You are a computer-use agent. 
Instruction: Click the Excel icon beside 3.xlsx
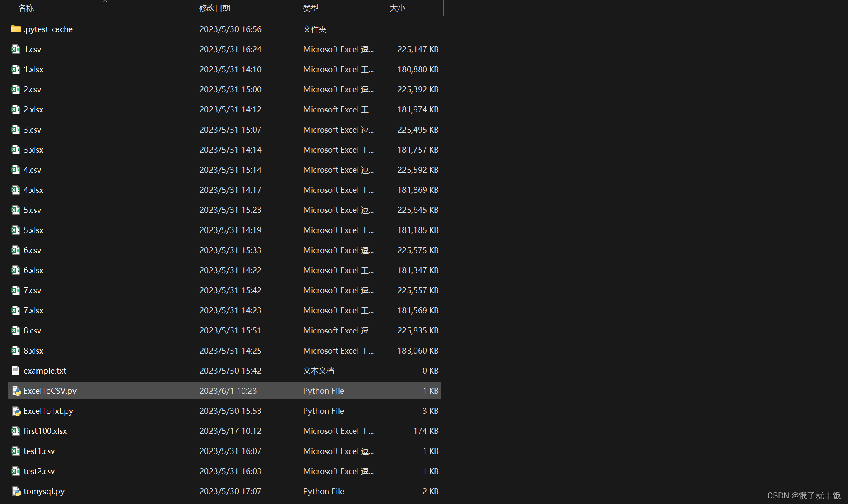(16, 150)
